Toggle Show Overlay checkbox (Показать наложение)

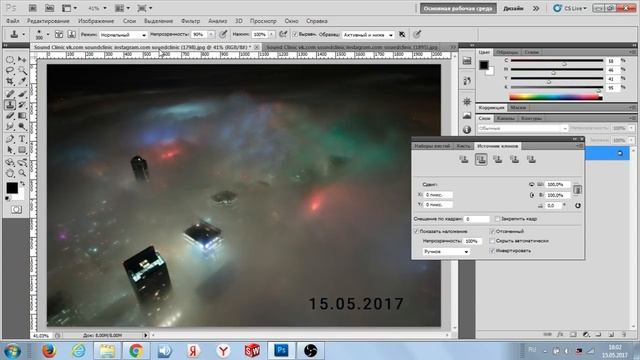coord(416,231)
